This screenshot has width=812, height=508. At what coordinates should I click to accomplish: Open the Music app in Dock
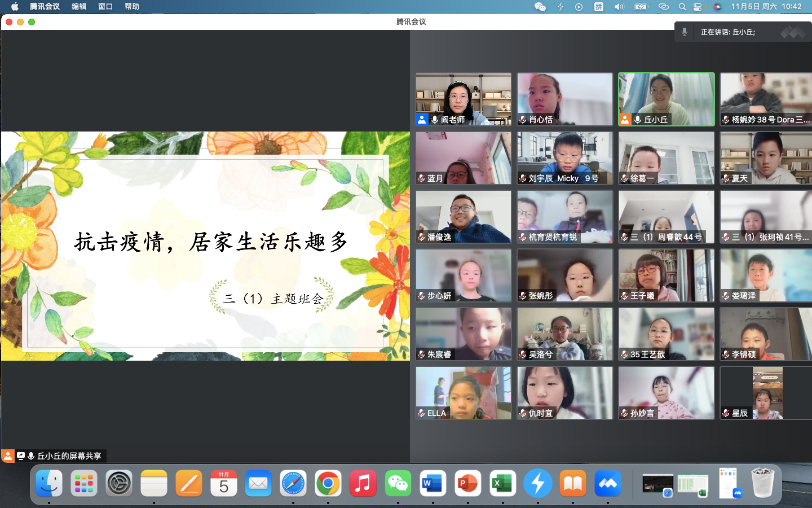click(363, 484)
